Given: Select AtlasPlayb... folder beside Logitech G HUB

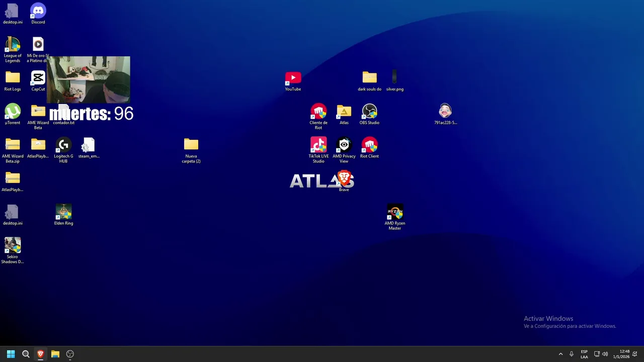Looking at the screenshot, I should pos(38,148).
